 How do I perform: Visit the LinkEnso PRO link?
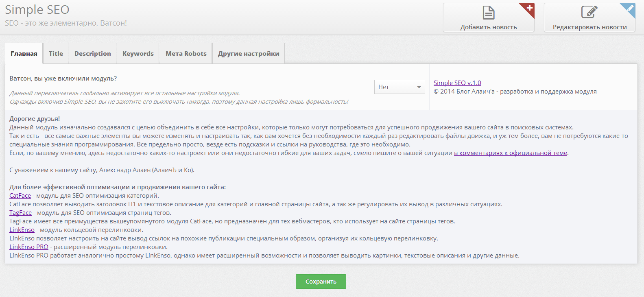pos(29,247)
